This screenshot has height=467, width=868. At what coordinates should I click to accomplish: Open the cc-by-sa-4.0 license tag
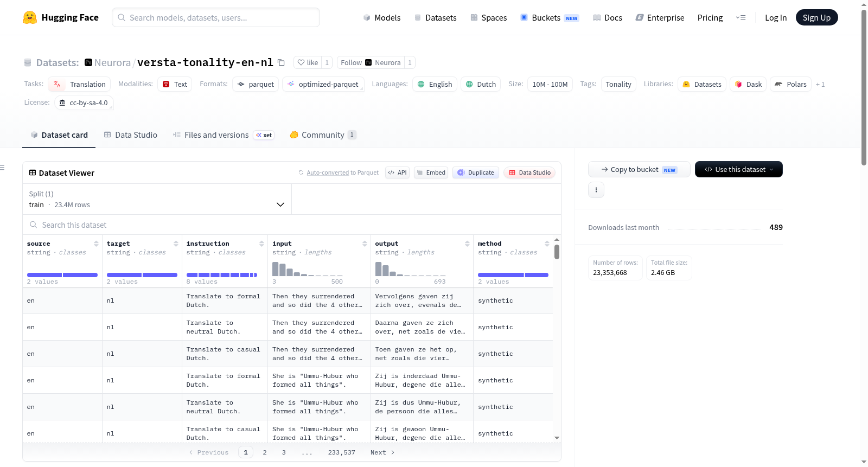(84, 103)
